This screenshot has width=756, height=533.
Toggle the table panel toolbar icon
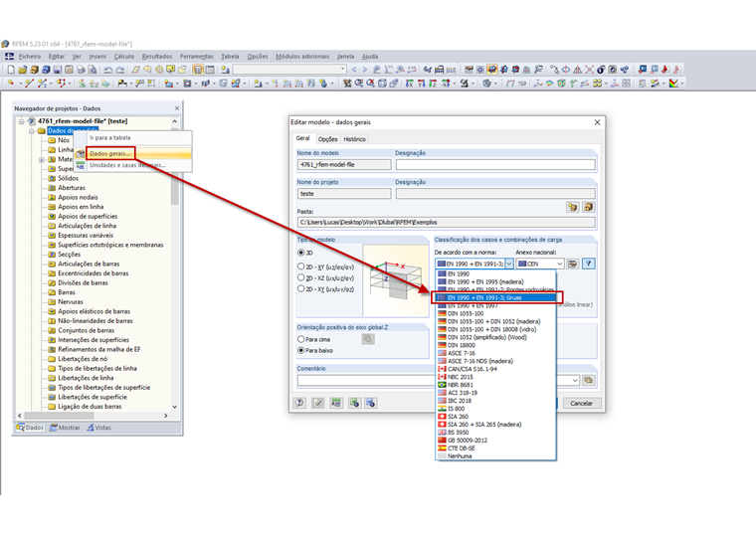210,70
